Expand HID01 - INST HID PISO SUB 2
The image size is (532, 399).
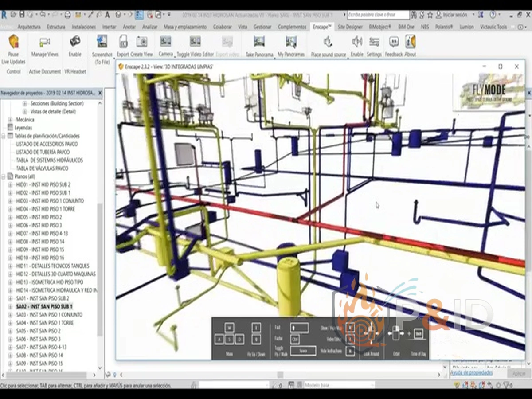click(11, 184)
